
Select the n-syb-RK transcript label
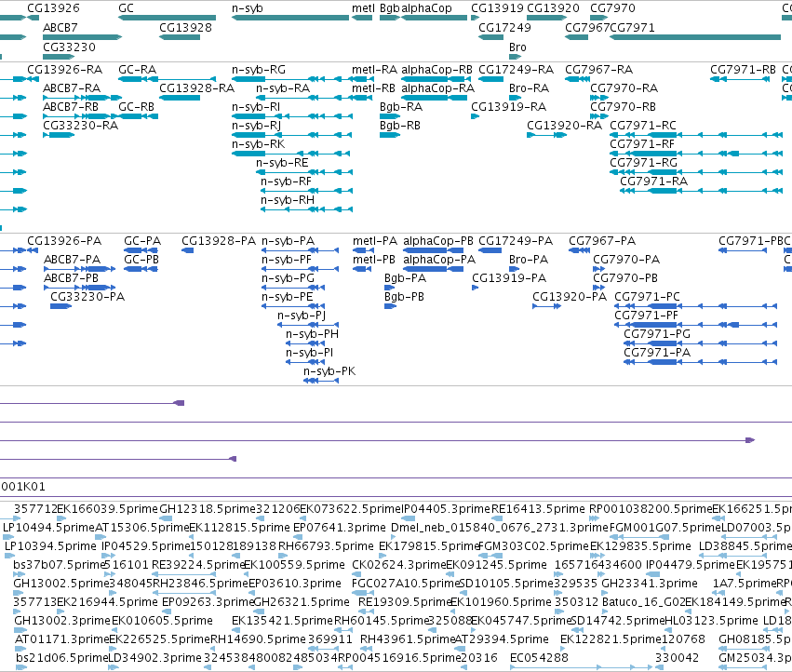258,144
